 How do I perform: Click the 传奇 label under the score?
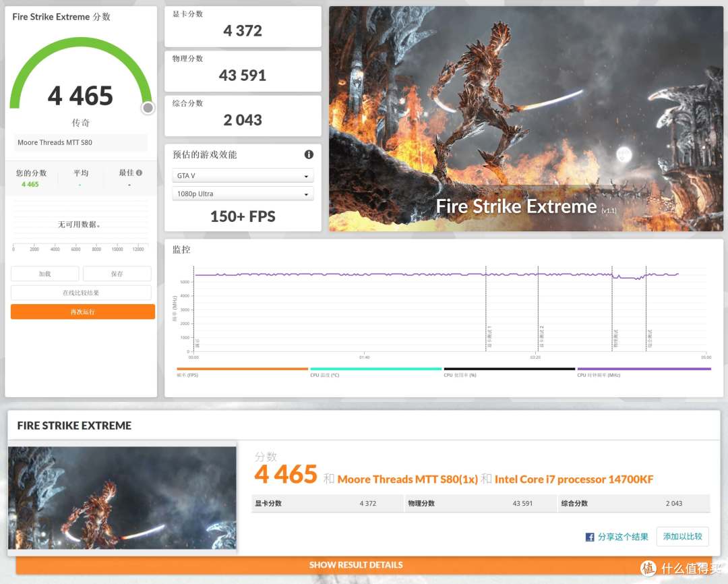[x=81, y=123]
